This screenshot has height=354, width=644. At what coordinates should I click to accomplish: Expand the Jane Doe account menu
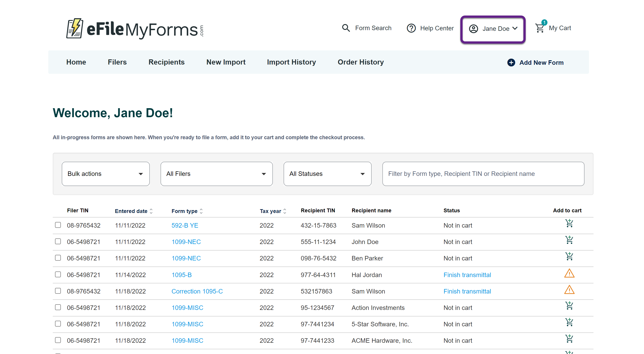click(493, 29)
